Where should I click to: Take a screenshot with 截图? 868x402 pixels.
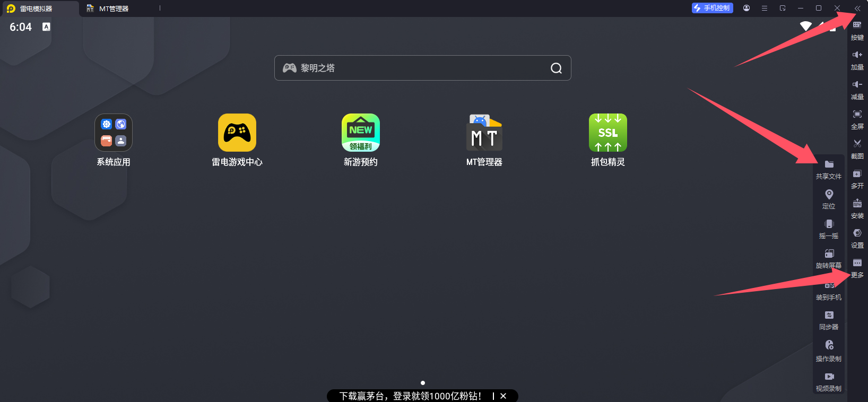(857, 150)
